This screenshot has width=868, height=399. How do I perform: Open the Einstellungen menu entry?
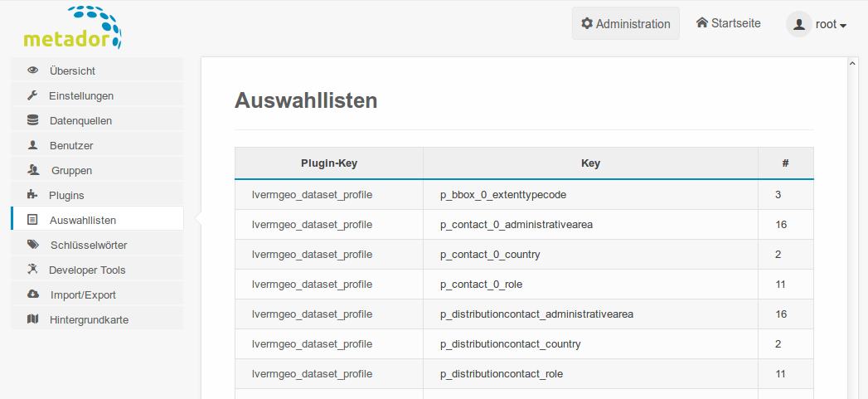(x=97, y=95)
